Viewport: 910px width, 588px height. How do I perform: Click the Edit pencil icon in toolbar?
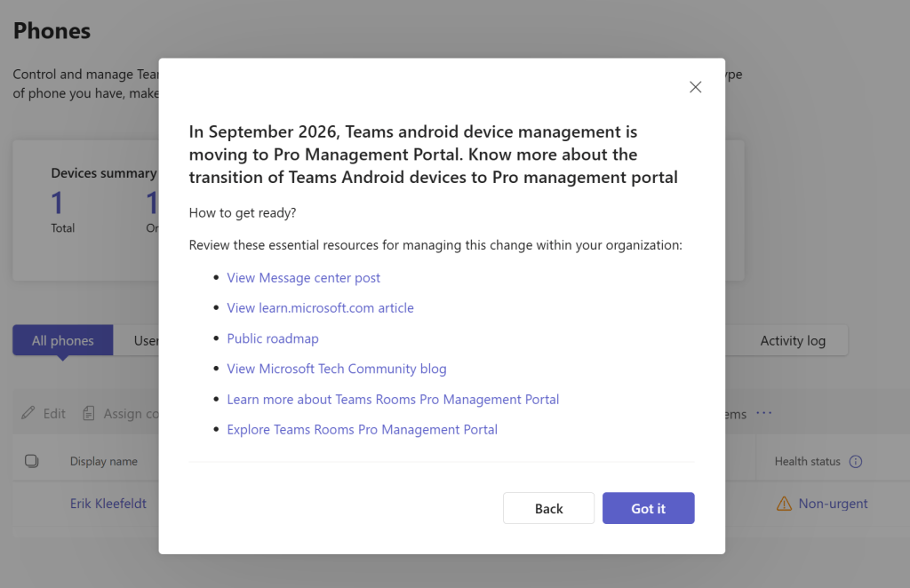tap(28, 413)
